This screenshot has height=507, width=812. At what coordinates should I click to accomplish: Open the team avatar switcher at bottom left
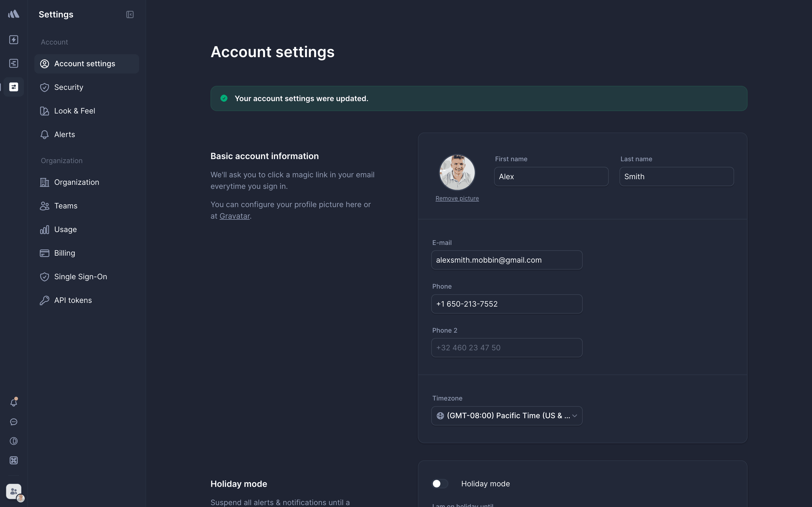[14, 491]
